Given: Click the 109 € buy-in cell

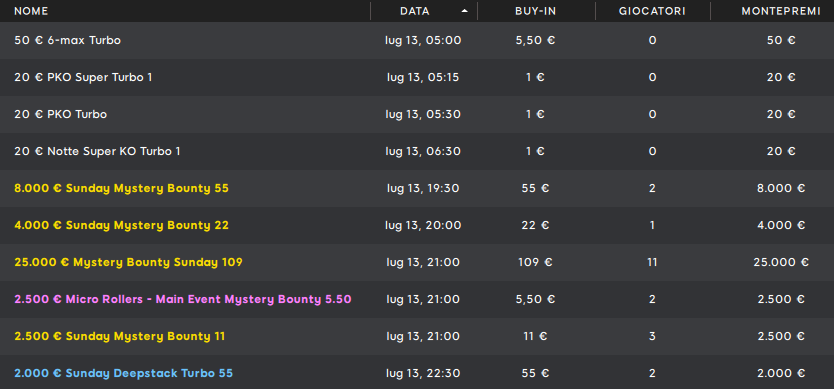Looking at the screenshot, I should click(536, 262).
